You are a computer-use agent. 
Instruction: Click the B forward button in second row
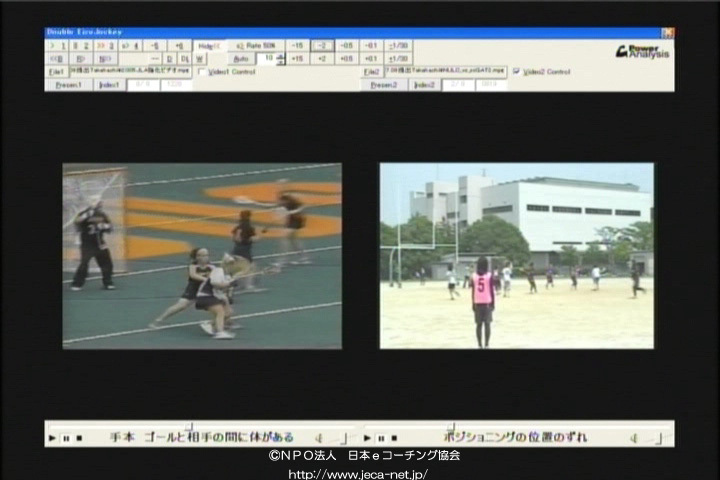pyautogui.click(x=81, y=59)
